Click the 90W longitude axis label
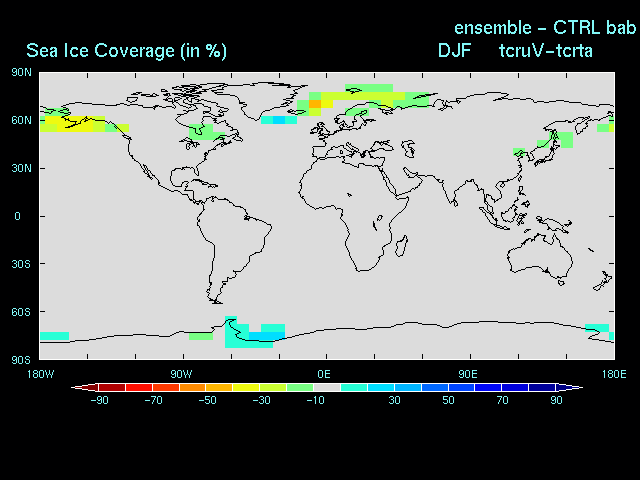This screenshot has width=640, height=480. pos(181,374)
